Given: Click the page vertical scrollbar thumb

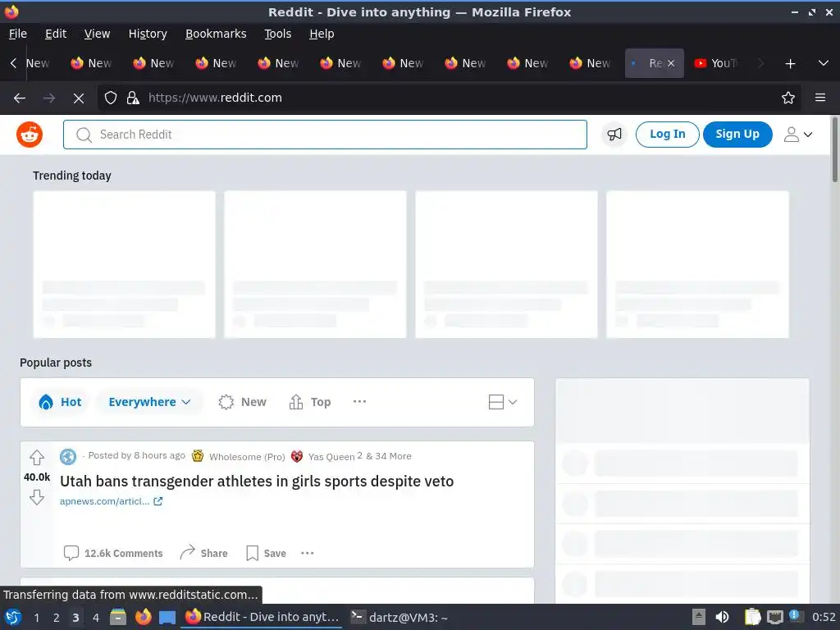Looking at the screenshot, I should point(834,150).
